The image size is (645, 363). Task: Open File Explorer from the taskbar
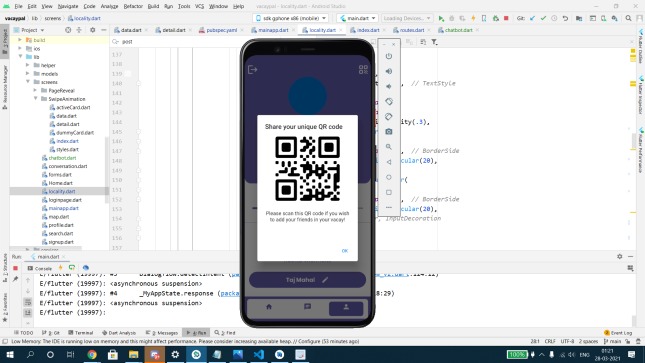pyautogui.click(x=133, y=354)
